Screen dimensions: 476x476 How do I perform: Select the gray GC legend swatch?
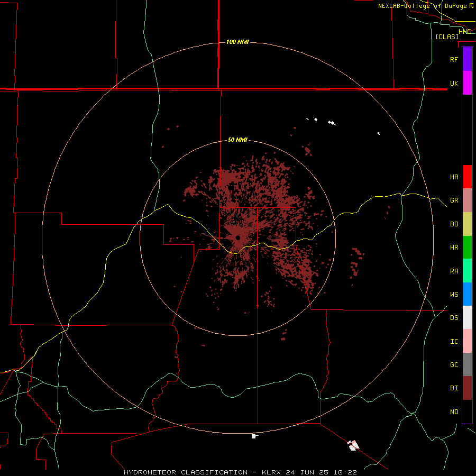[x=467, y=364]
